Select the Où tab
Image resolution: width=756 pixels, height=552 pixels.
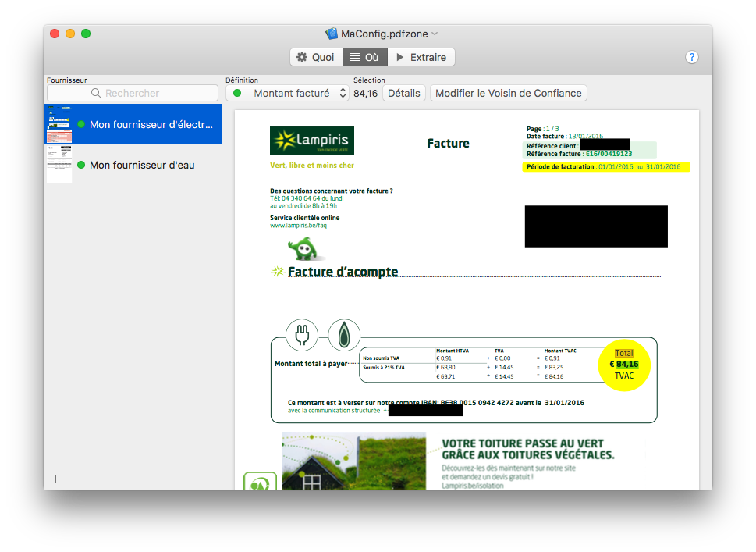tap(364, 57)
